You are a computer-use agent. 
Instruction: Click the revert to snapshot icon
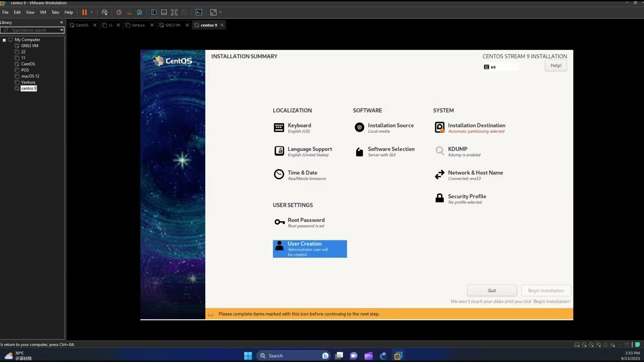point(129,12)
